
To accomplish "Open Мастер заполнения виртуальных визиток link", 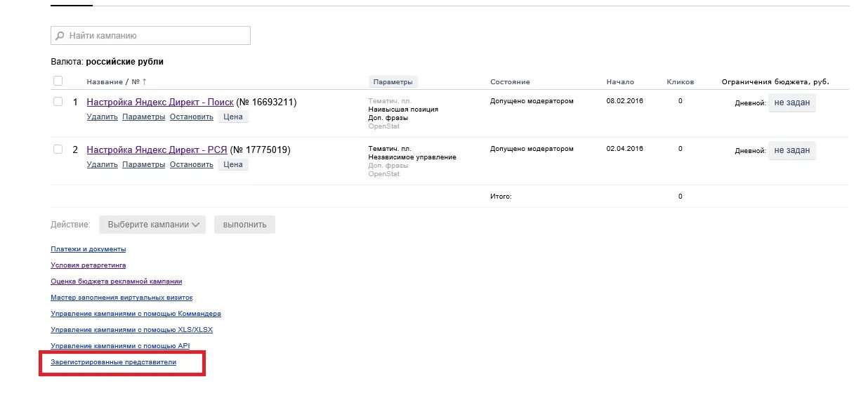I will point(121,298).
